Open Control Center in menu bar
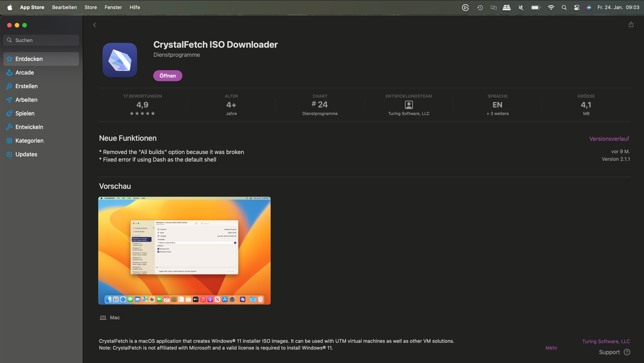The height and width of the screenshot is (363, 644). tap(577, 8)
